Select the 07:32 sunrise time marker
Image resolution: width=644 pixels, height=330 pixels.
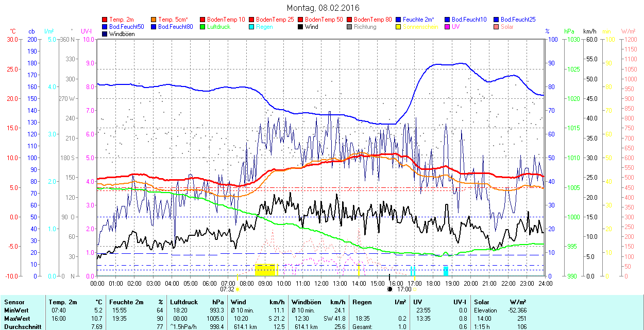(227, 289)
